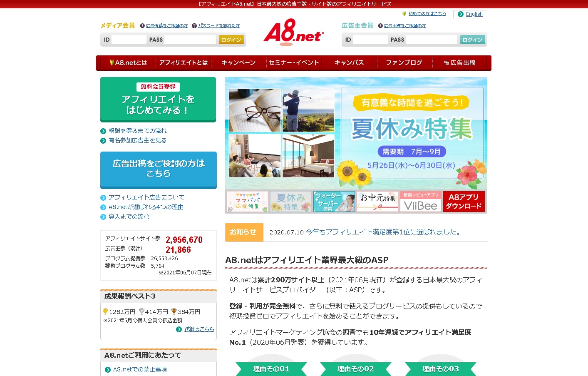Switch language with the English button
Image resolution: width=588 pixels, height=376 pixels.
pyautogui.click(x=470, y=14)
